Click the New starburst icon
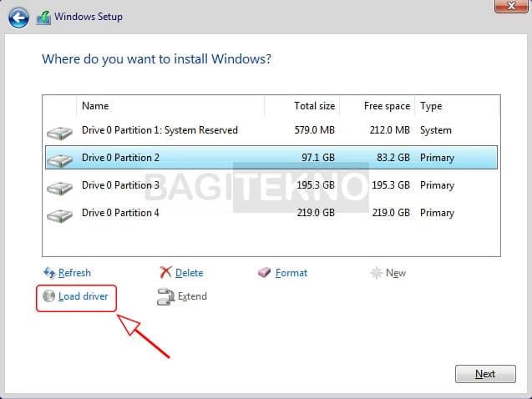The width and height of the screenshot is (532, 399). [x=377, y=273]
